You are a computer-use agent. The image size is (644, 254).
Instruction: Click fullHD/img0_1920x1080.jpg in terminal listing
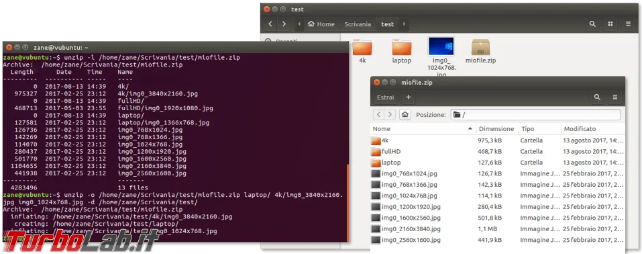(165, 108)
